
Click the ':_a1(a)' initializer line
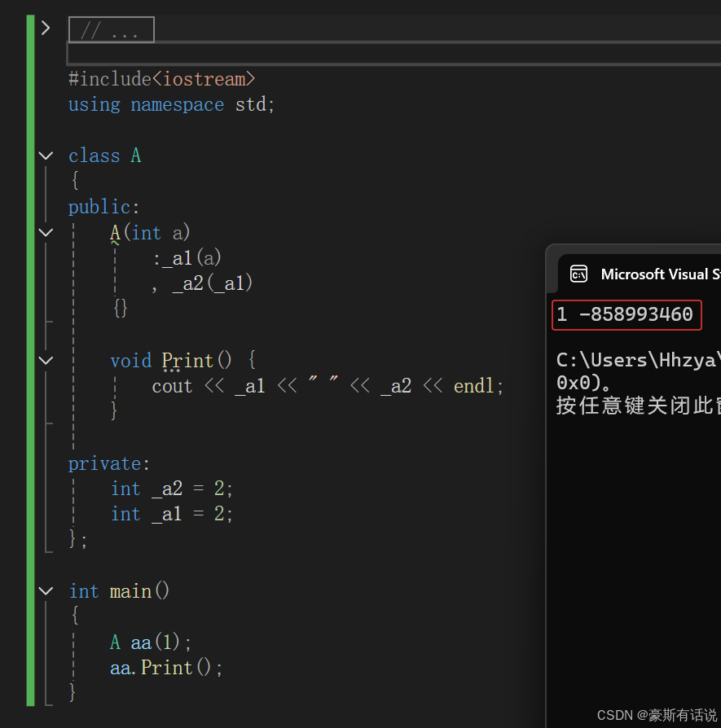click(x=187, y=258)
